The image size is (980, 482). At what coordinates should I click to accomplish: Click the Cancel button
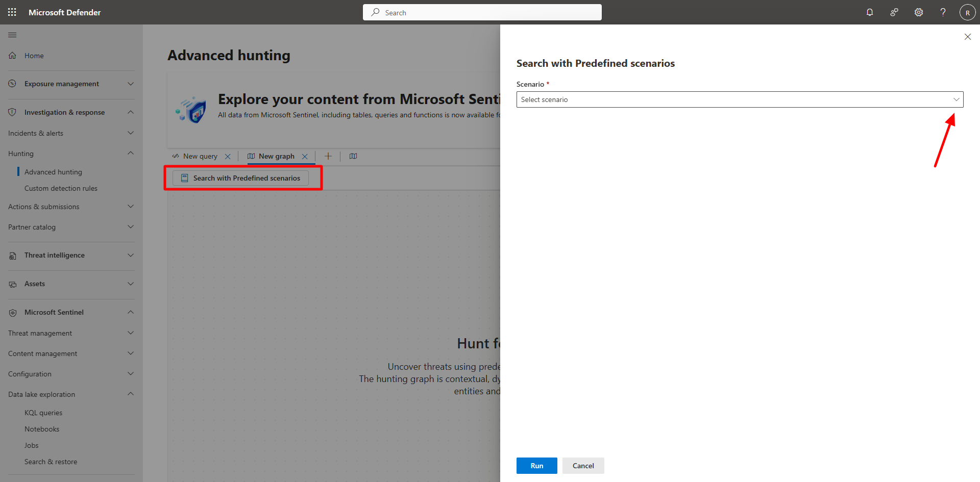[583, 466]
